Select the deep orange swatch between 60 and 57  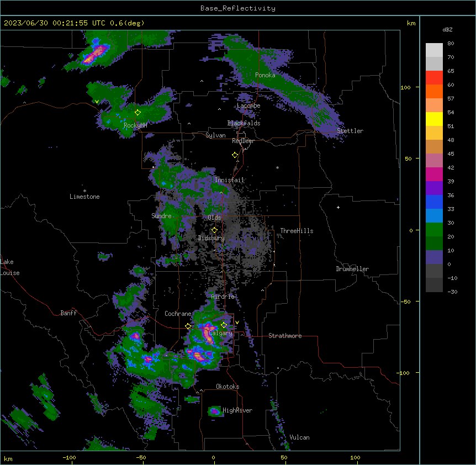tap(434, 91)
